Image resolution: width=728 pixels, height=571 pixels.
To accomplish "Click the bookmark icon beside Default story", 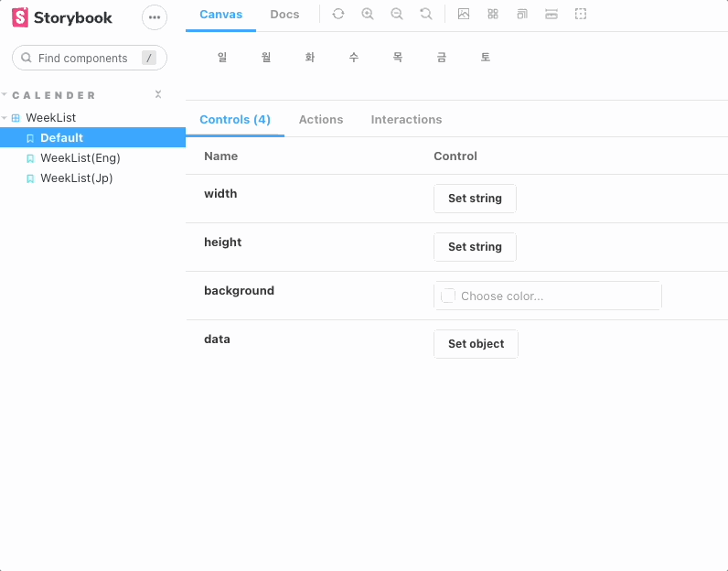I will pyautogui.click(x=30, y=138).
